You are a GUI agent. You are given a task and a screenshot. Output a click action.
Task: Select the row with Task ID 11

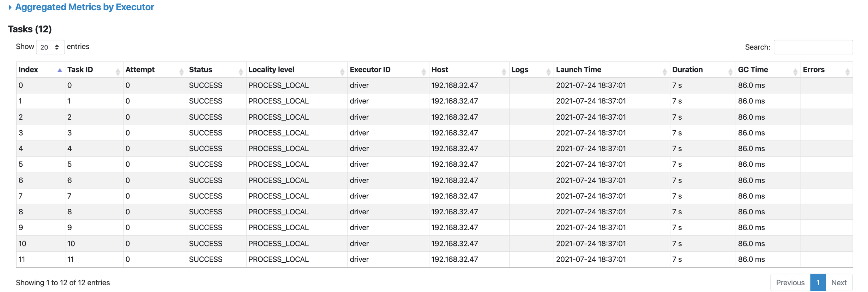pyautogui.click(x=71, y=260)
